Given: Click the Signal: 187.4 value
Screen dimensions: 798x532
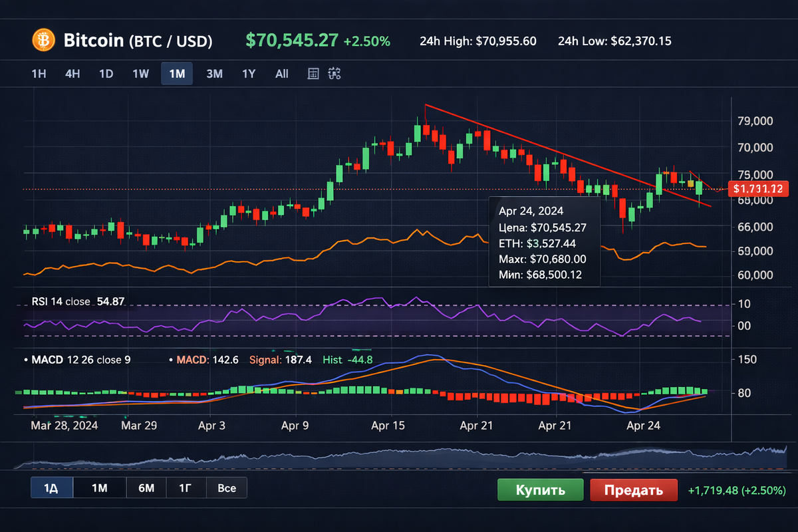Looking at the screenshot, I should pyautogui.click(x=280, y=360).
